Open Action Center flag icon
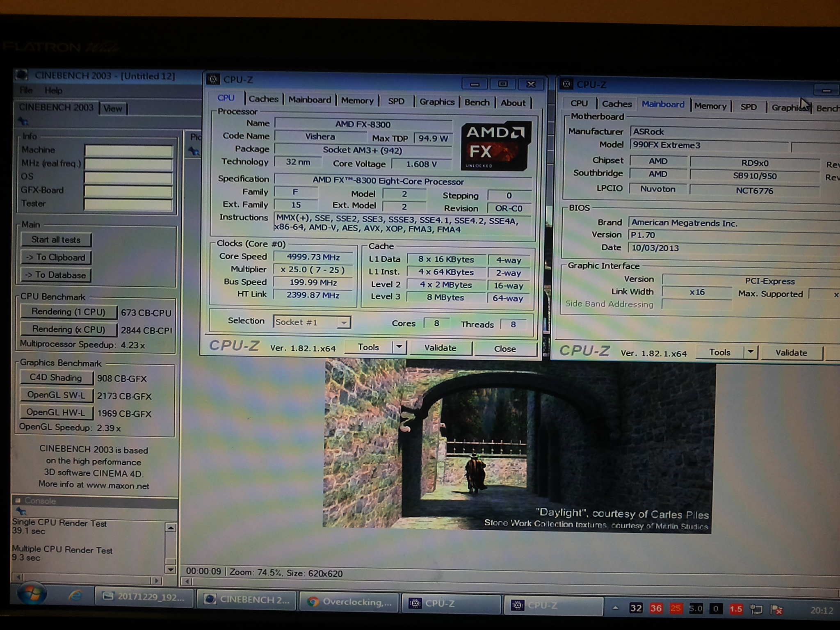Screen dimensions: 840x630 pyautogui.click(x=776, y=610)
